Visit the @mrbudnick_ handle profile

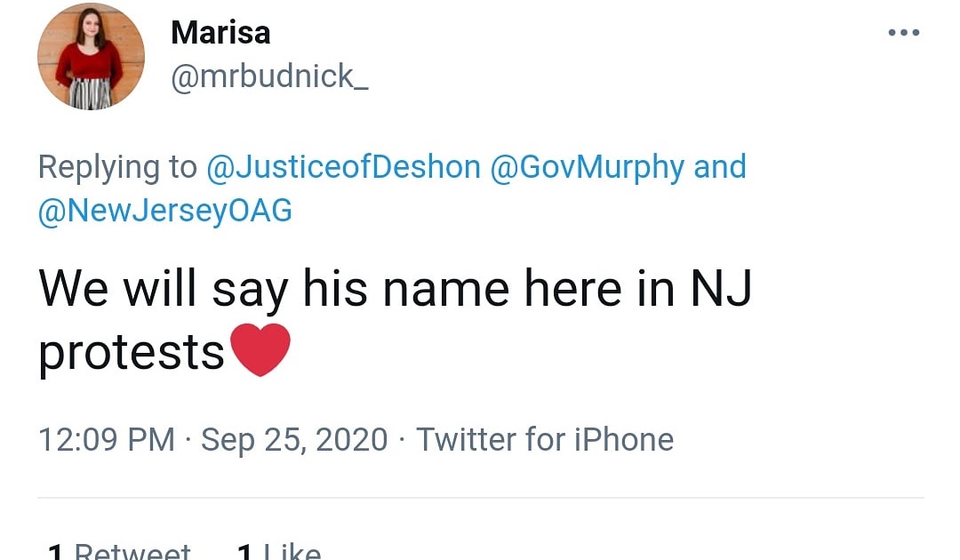tap(269, 76)
